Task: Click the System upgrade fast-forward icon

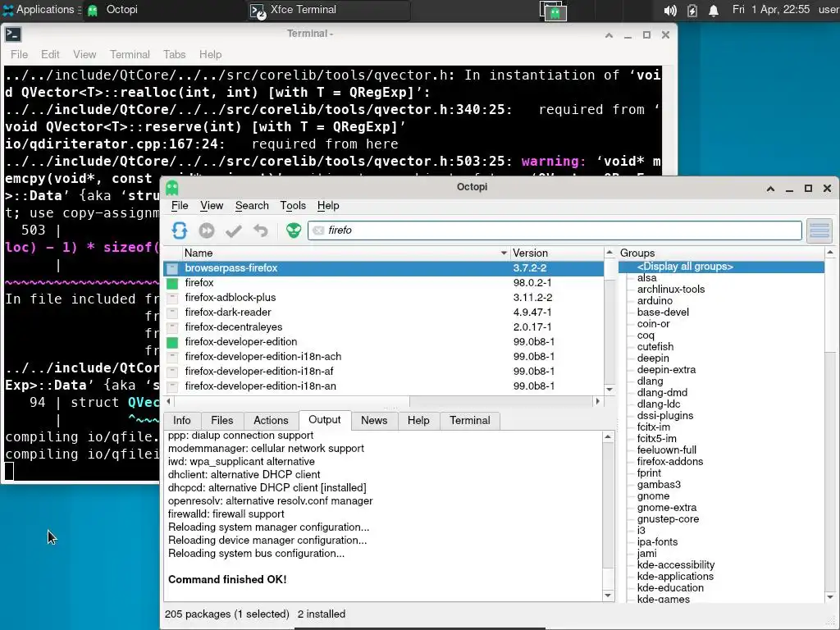Action: tap(206, 231)
